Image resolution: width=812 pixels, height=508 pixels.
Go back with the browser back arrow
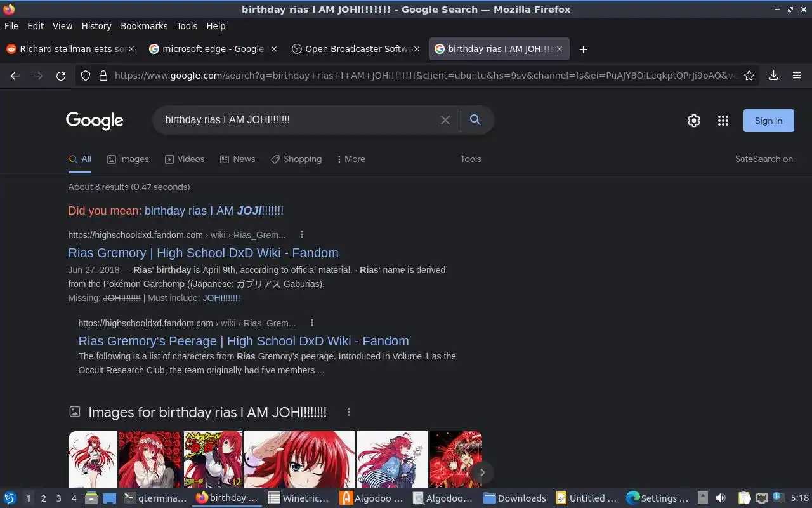[x=15, y=76]
